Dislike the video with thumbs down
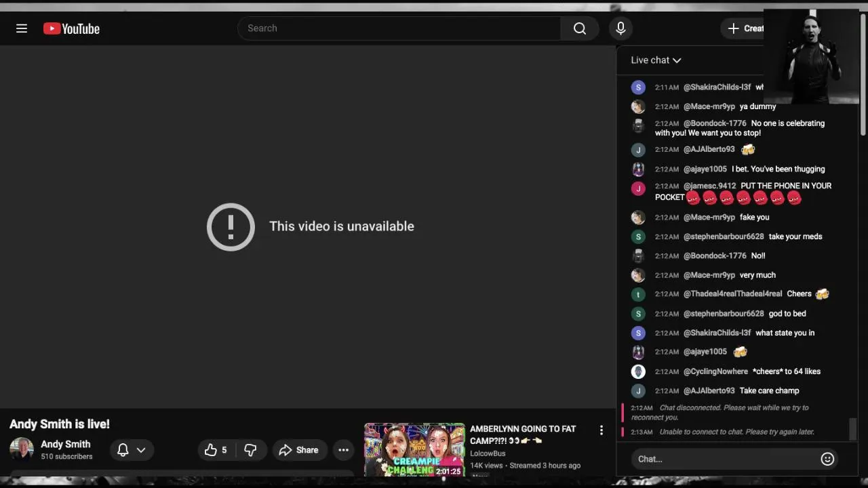 [250, 450]
